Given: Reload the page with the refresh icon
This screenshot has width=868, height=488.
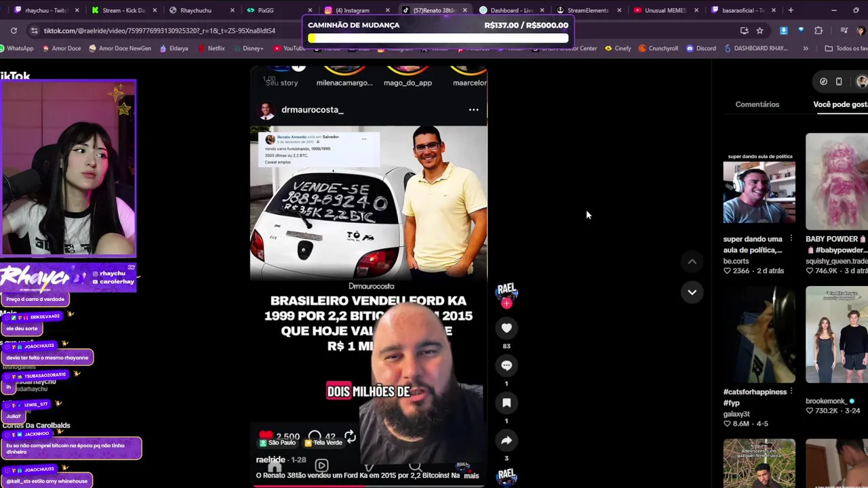Looking at the screenshot, I should click(14, 30).
